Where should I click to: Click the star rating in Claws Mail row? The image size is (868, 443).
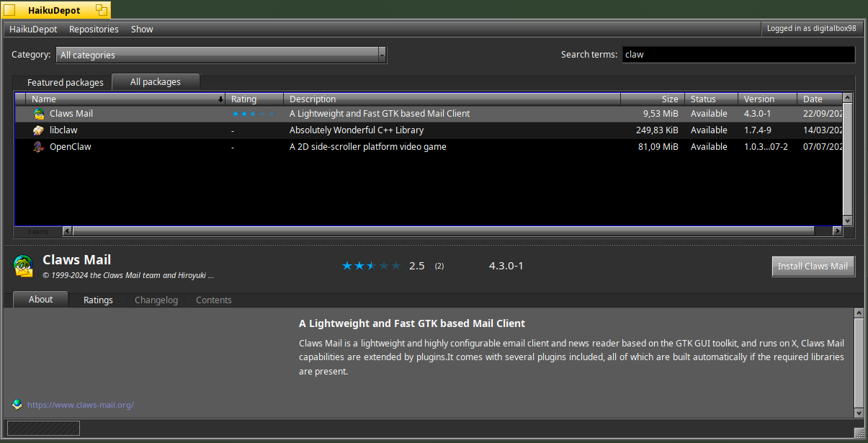pos(253,114)
